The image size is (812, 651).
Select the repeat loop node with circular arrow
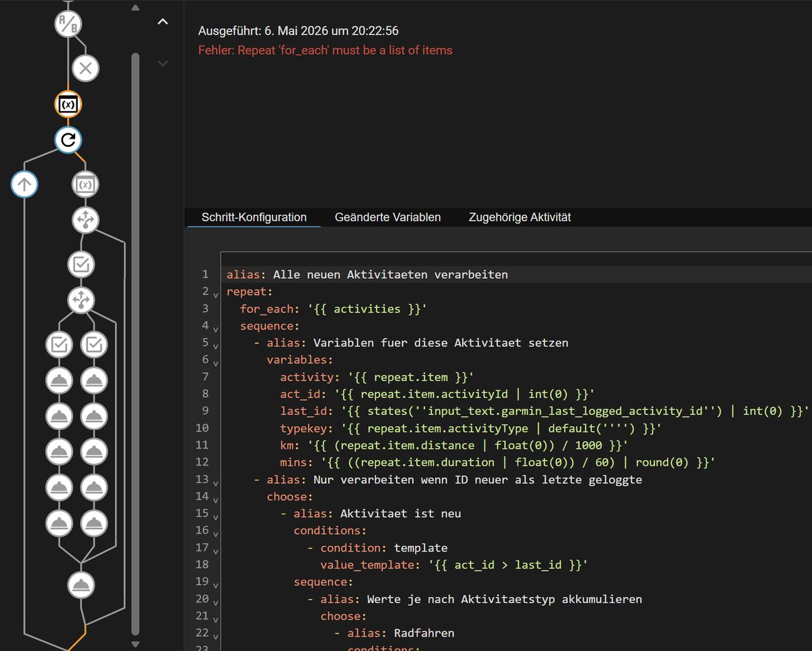click(x=68, y=140)
